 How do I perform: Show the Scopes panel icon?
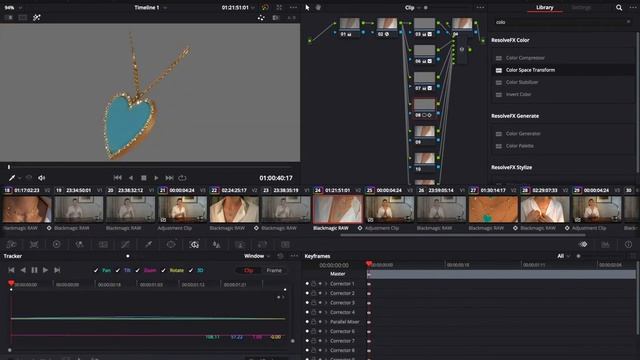(605, 244)
